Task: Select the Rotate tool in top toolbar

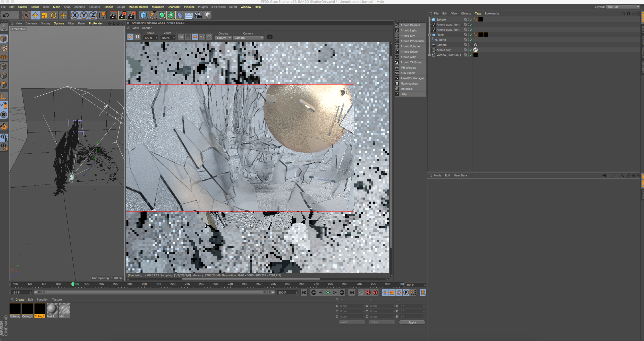Action: [x=54, y=15]
